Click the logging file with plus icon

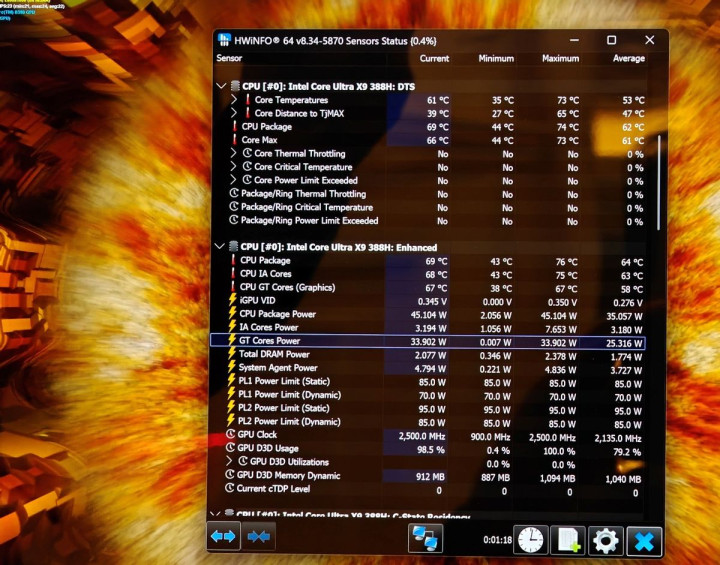click(568, 540)
